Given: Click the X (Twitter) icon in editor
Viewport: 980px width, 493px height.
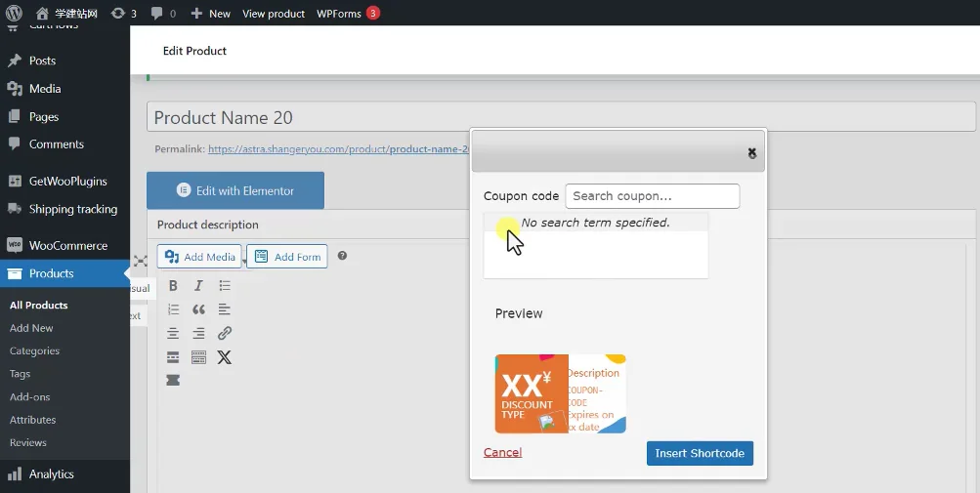Looking at the screenshot, I should point(225,357).
